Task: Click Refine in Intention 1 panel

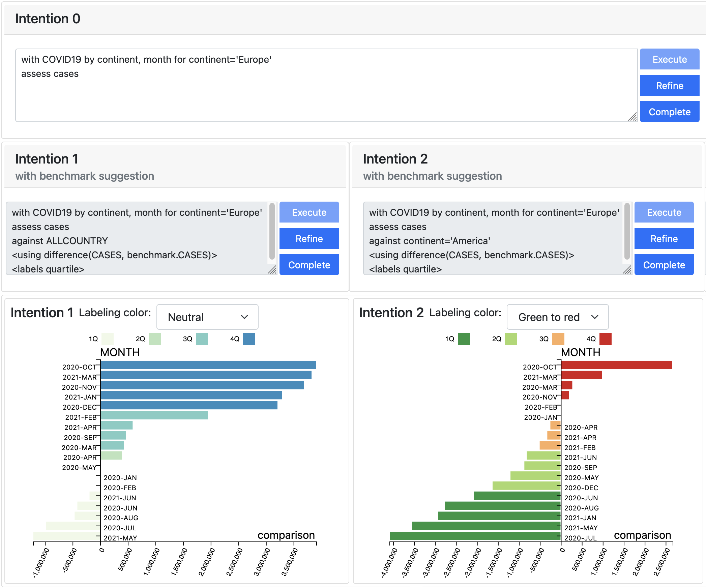Action: tap(309, 239)
